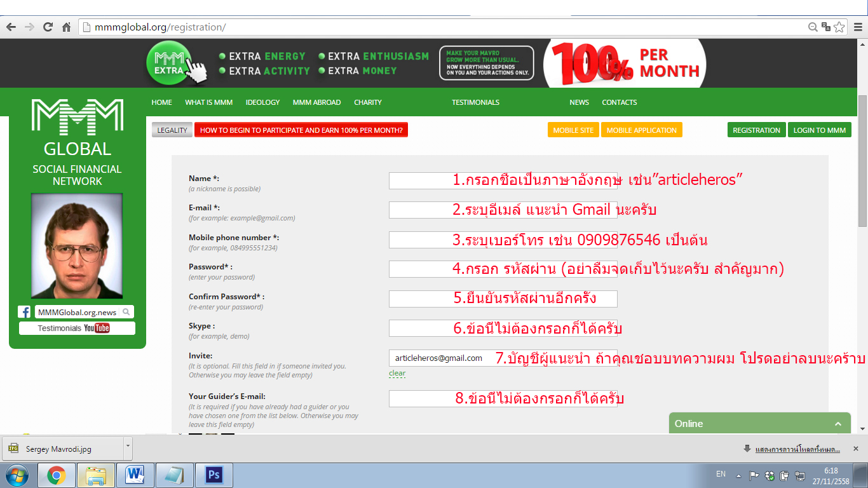Open the browser Home icon

click(x=66, y=27)
